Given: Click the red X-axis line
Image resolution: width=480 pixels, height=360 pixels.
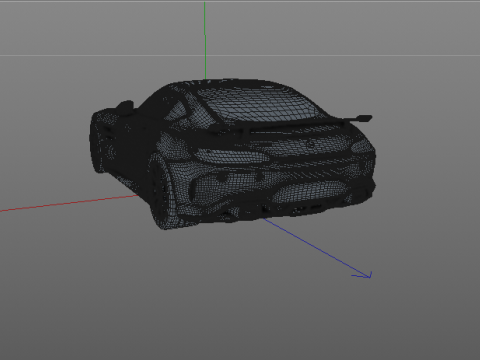Looking at the screenshot, I should pos(69,203).
